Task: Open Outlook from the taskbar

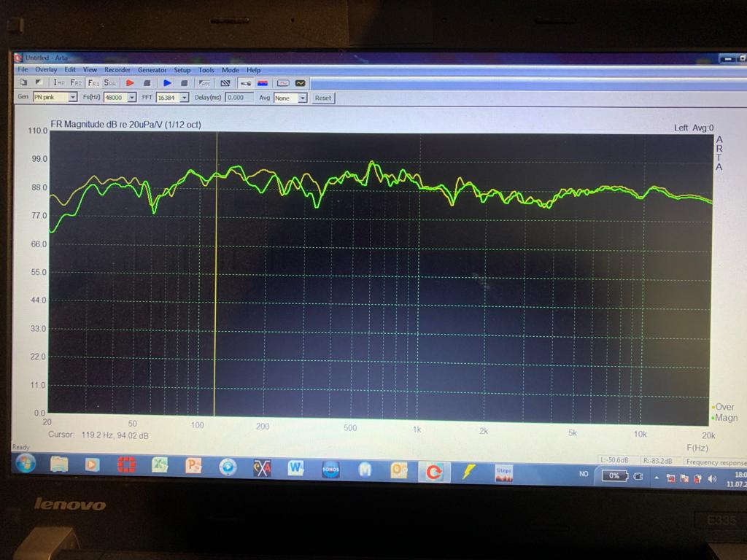Action: point(399,471)
